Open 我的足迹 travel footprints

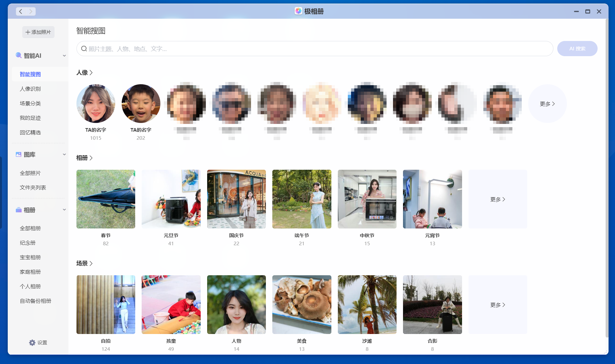[30, 118]
